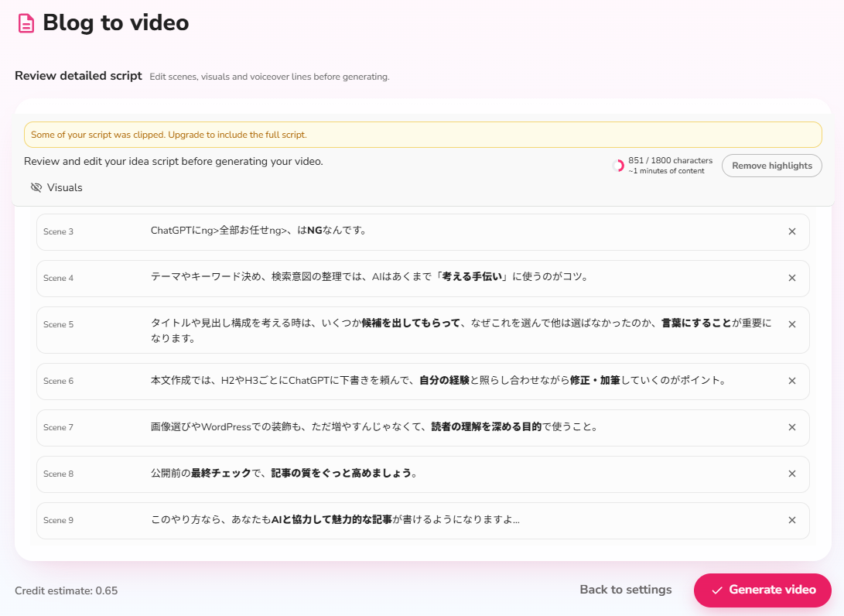Viewport: 844px width, 616px height.
Task: Click the Blog to video page title
Action: coord(116,23)
